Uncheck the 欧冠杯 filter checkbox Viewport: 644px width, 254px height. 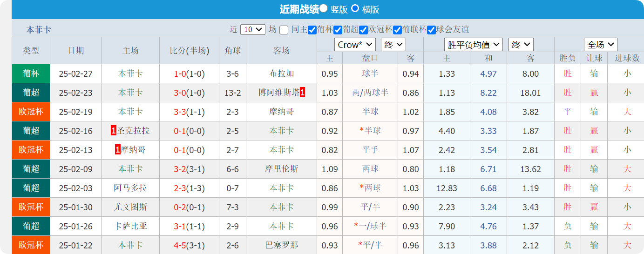364,30
